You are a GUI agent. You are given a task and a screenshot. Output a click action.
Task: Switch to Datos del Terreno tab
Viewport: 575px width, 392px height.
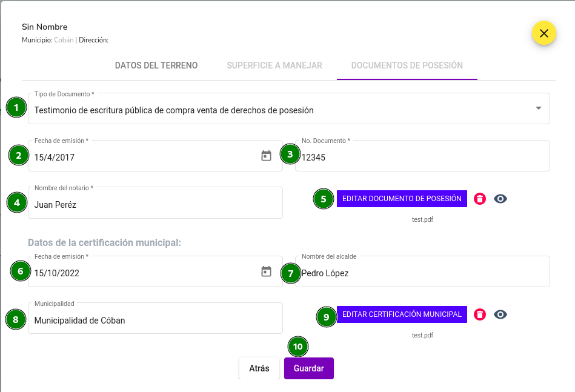[x=156, y=65]
